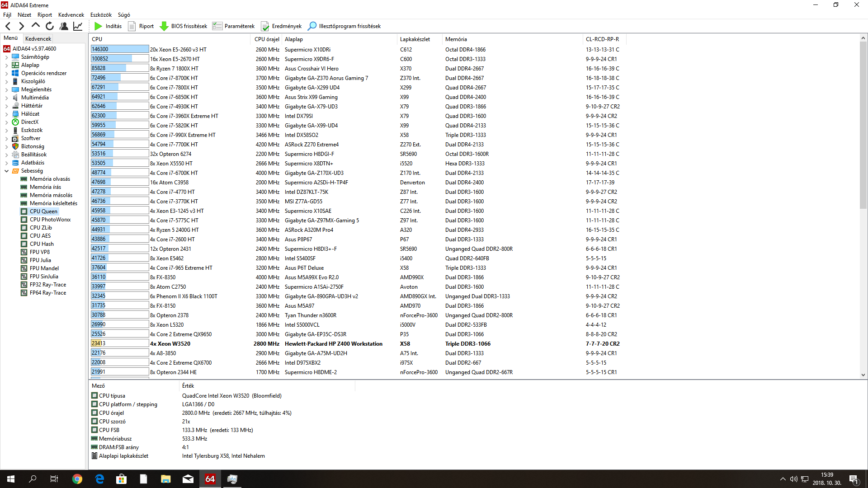Sort by the Alaplap column header
The image size is (868, 488).
point(339,39)
